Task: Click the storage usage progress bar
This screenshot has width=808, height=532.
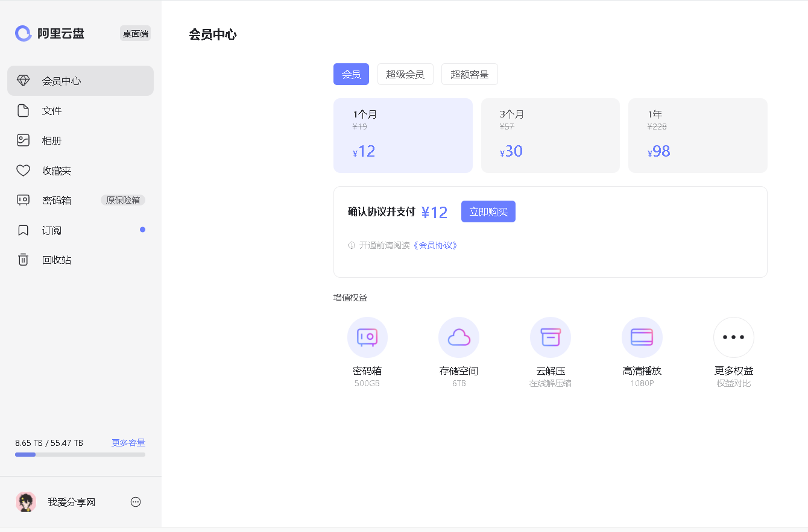Action: pos(80,454)
